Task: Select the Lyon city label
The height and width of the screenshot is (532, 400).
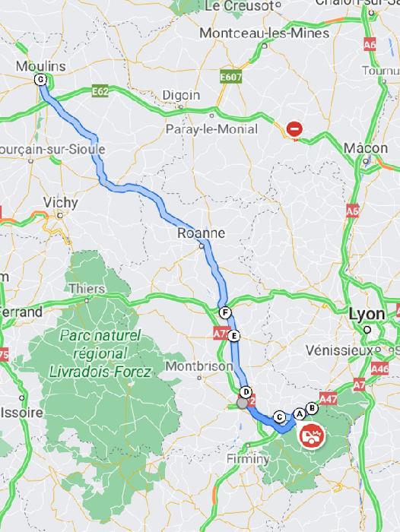Action: click(367, 315)
